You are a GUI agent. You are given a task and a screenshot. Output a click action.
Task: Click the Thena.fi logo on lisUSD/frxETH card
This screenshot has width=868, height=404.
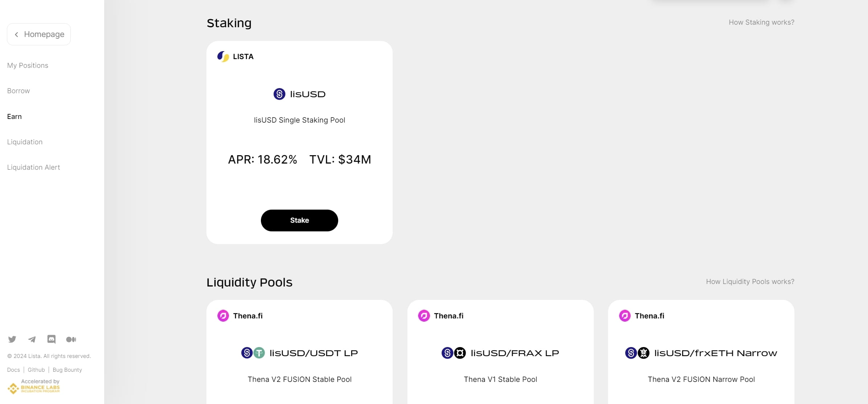pyautogui.click(x=625, y=316)
